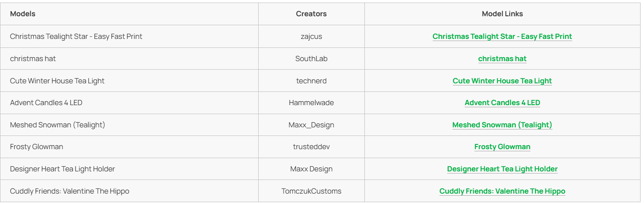Open the Christmas Tealight Star model link
The image size is (644, 203).
(502, 36)
